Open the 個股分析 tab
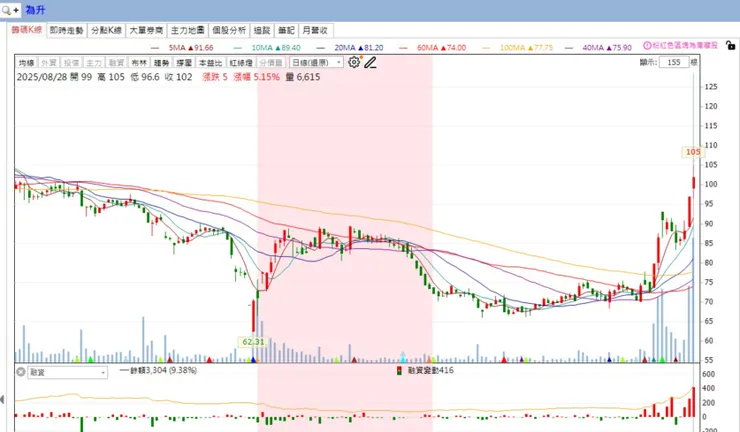Viewport: 740px width, 432px height. (229, 30)
